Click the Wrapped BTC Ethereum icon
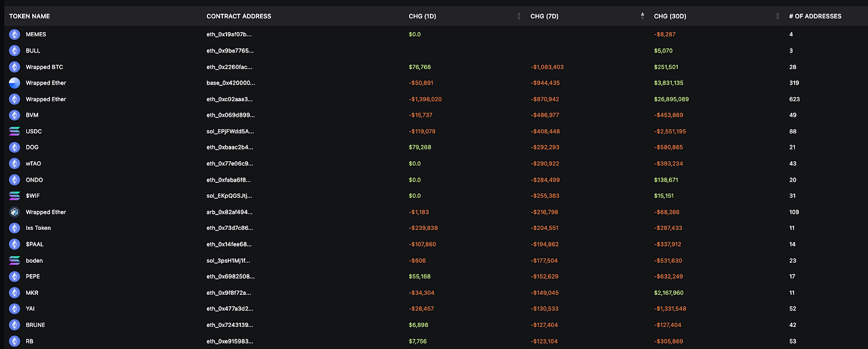Image resolution: width=868 pixels, height=349 pixels. [14, 67]
